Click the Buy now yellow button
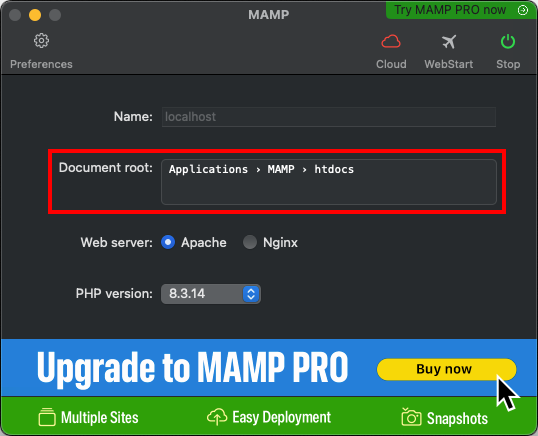Screen dimensions: 538x436 click(446, 369)
